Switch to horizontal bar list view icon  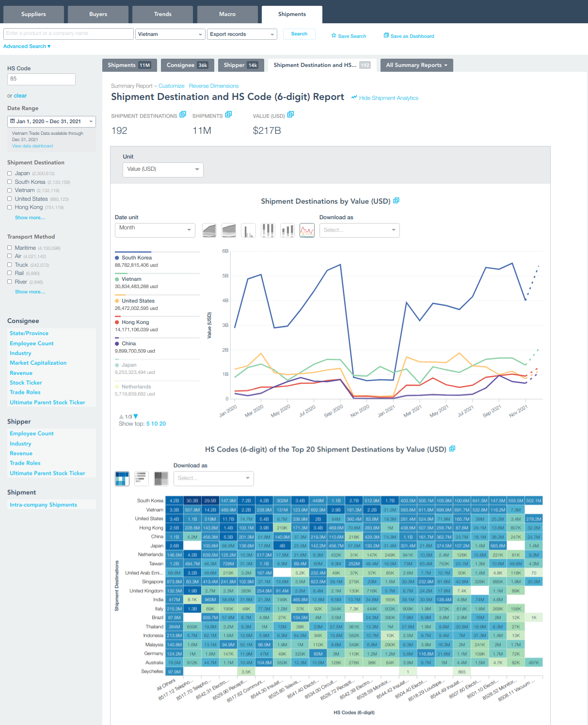point(142,479)
